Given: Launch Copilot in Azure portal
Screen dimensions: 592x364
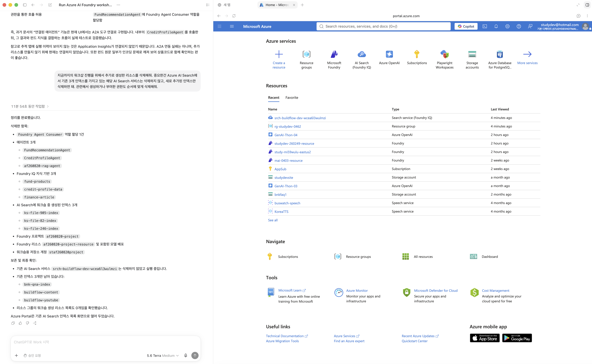Looking at the screenshot, I should pos(466,26).
